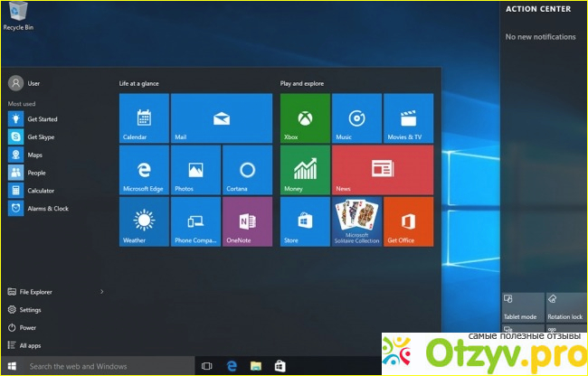Open the Store tile

point(305,222)
